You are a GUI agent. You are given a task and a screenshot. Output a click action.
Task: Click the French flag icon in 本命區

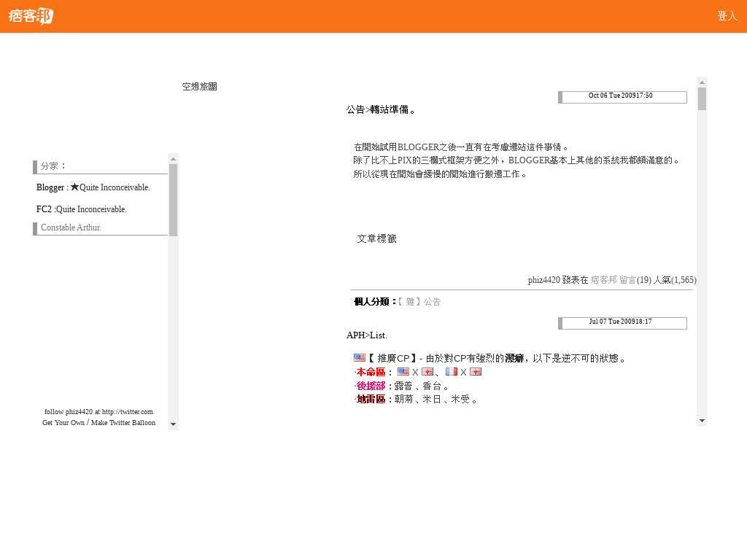pyautogui.click(x=451, y=372)
